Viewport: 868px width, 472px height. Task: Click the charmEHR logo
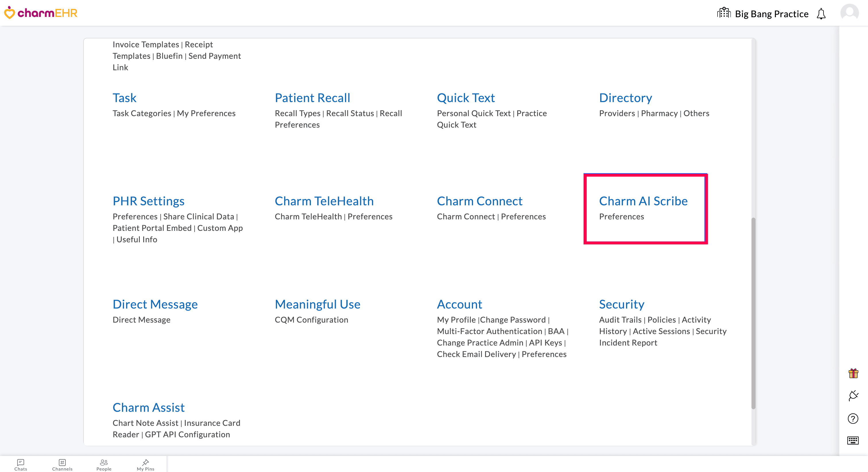click(x=40, y=13)
